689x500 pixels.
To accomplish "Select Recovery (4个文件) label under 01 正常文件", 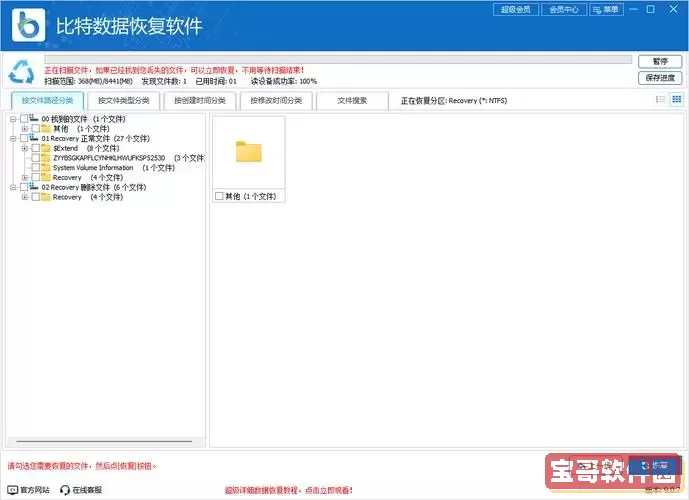I will pyautogui.click(x=87, y=178).
